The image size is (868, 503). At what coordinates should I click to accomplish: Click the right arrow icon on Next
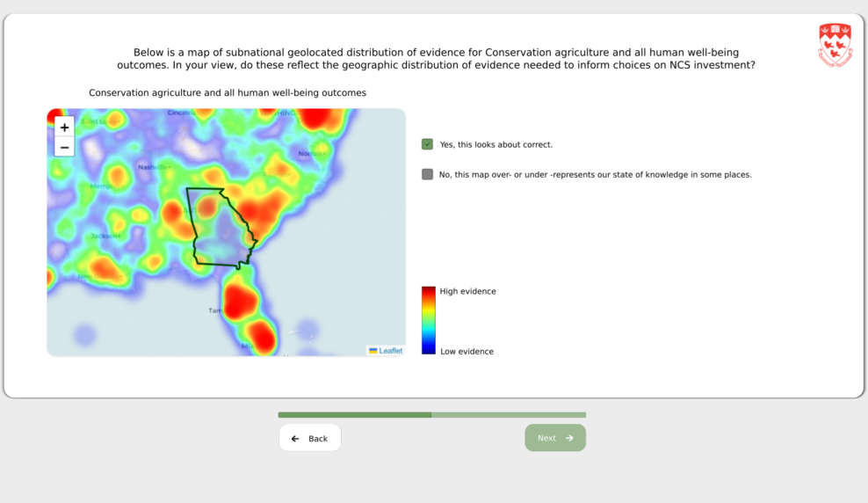pyautogui.click(x=569, y=438)
